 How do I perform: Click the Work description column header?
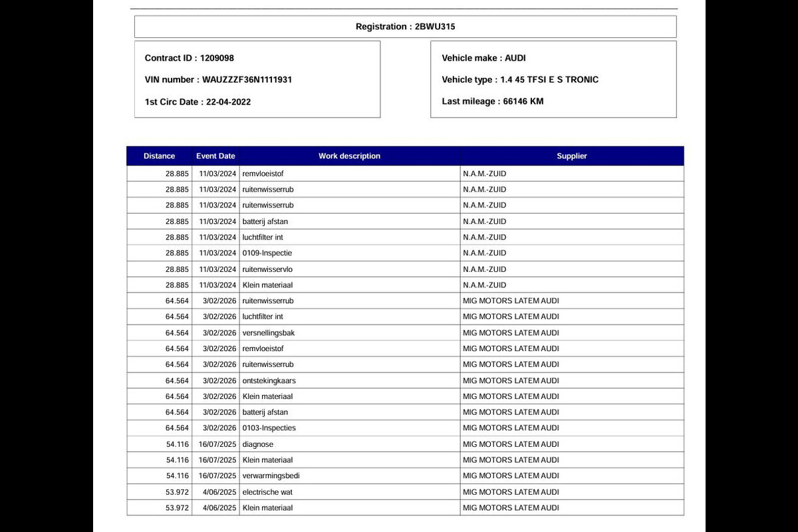[x=349, y=156]
